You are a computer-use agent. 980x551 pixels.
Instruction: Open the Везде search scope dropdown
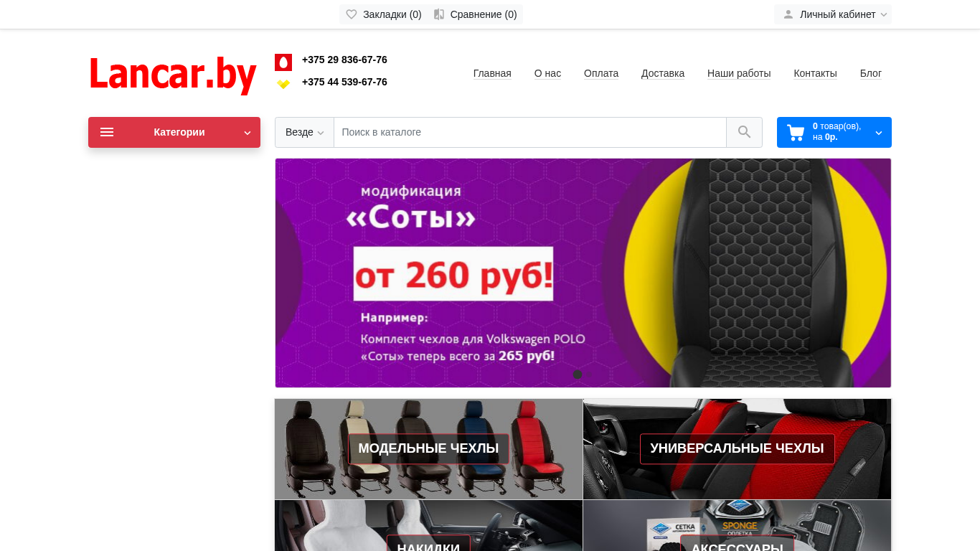[305, 132]
